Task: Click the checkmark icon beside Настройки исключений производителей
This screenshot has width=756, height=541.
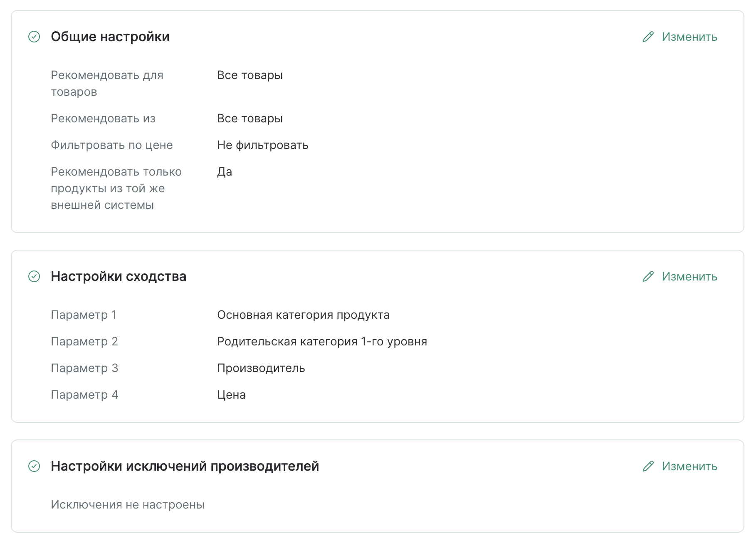Action: tap(34, 466)
